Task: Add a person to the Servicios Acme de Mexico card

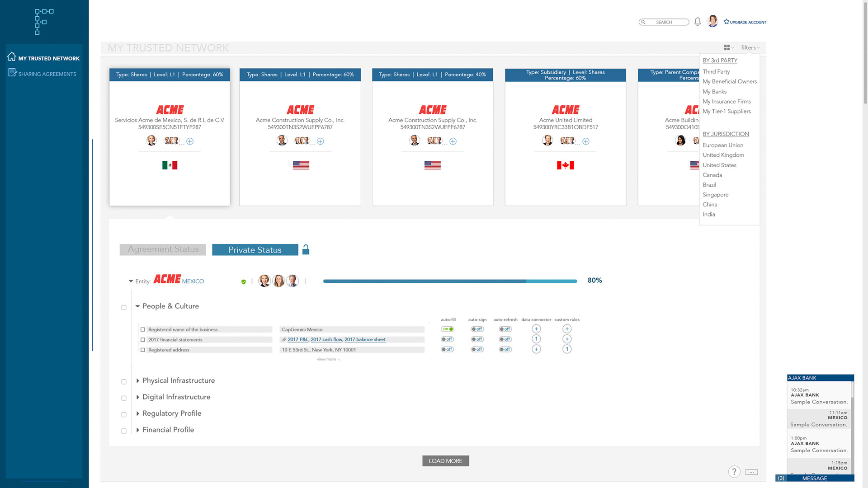Action: click(x=190, y=141)
